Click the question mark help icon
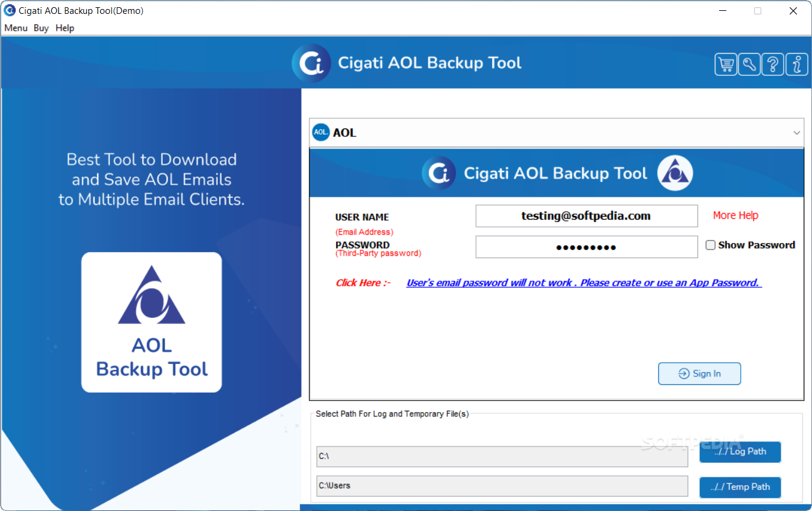 [773, 64]
